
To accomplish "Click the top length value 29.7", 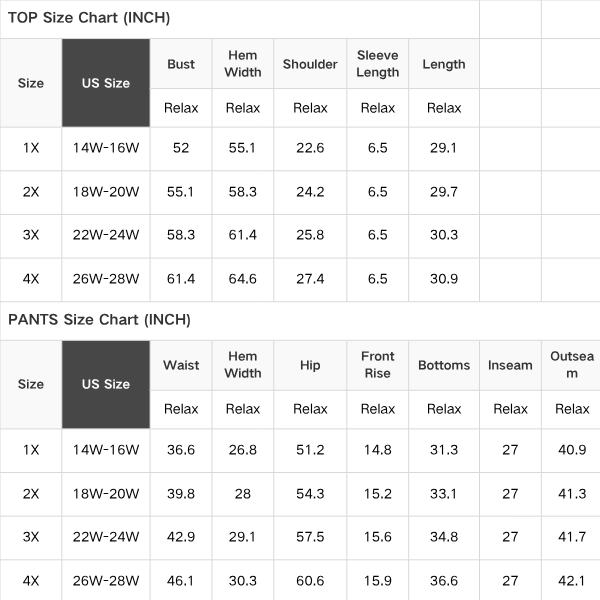I will [x=444, y=191].
